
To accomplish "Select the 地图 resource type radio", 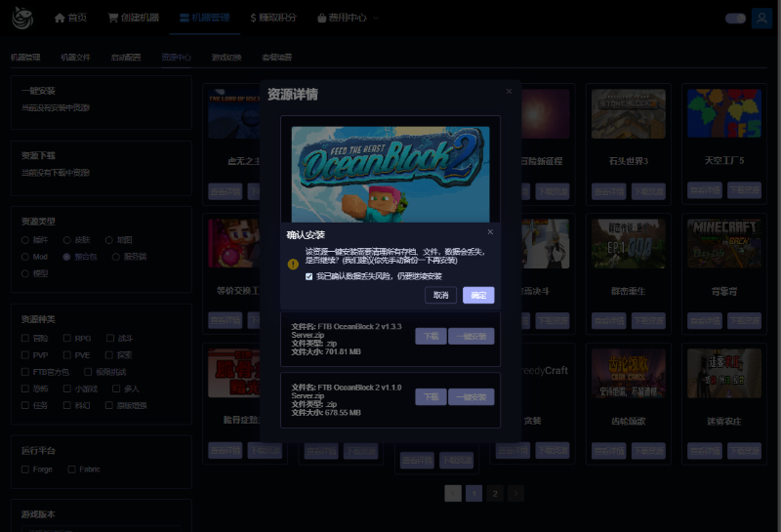I will (x=108, y=240).
